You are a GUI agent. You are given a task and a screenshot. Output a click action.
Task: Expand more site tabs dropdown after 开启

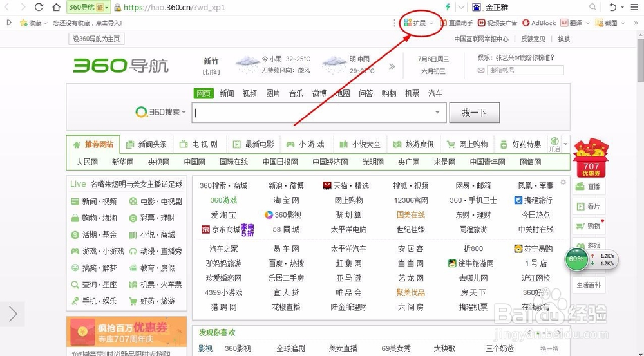point(565,144)
